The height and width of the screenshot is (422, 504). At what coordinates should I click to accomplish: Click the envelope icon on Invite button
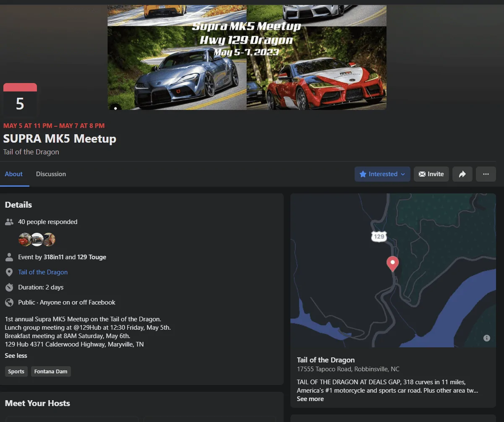pyautogui.click(x=422, y=174)
